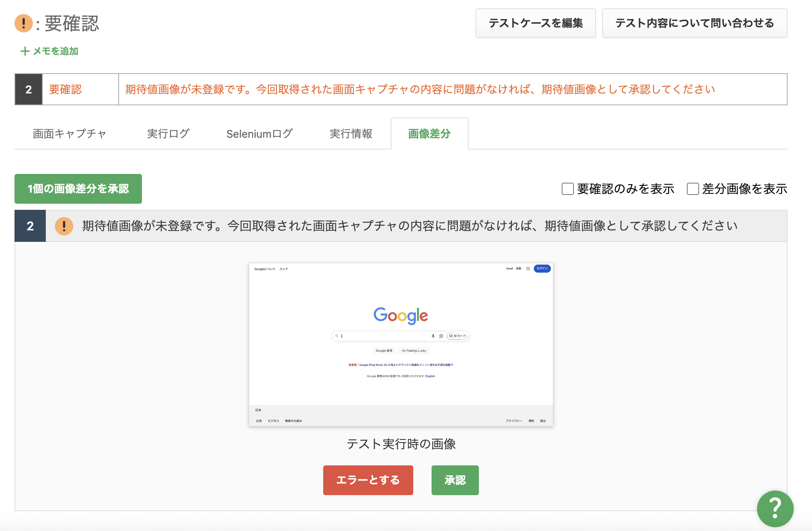Viewport: 812px width, 531px height.
Task: Switch to the 実行情報 tab
Action: click(x=351, y=134)
